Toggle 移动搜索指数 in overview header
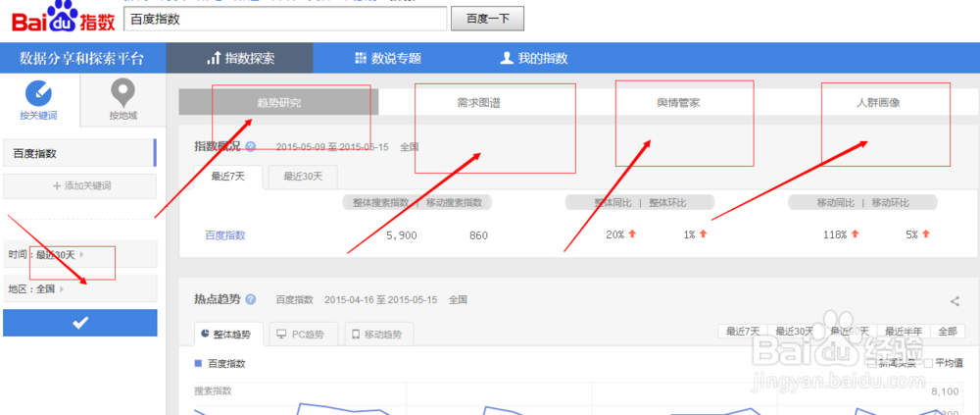Screen dimensions: 980x415 (455, 203)
